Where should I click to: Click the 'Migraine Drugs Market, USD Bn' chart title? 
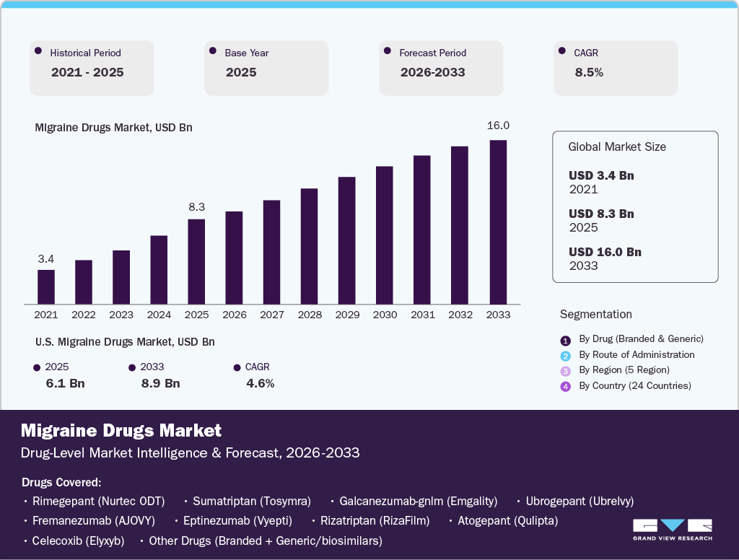tap(113, 128)
